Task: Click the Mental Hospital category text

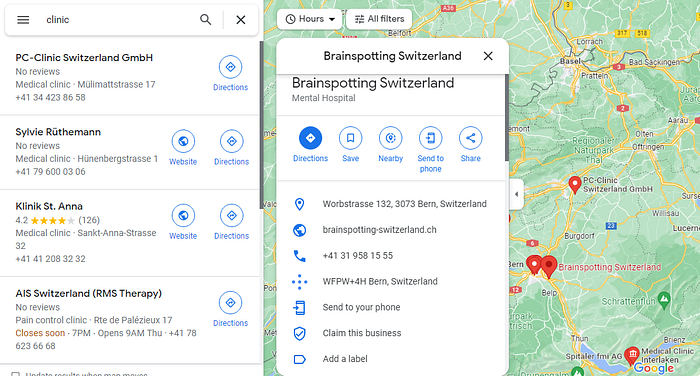Action: 324,98
